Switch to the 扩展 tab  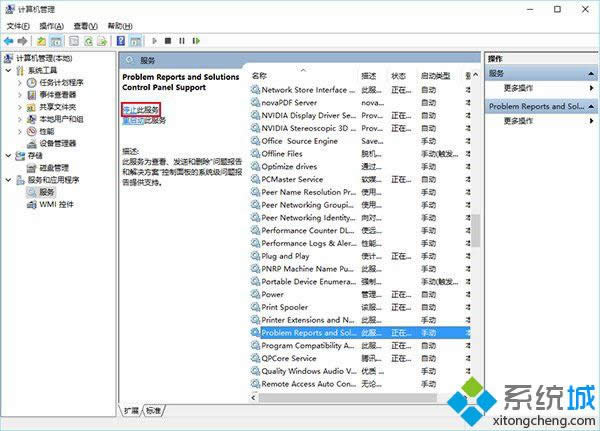[131, 411]
